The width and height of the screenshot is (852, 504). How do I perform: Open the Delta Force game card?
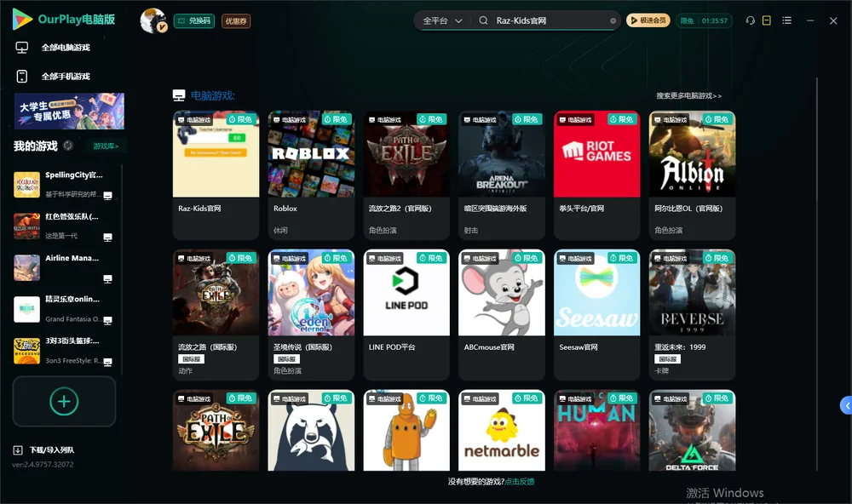692,430
